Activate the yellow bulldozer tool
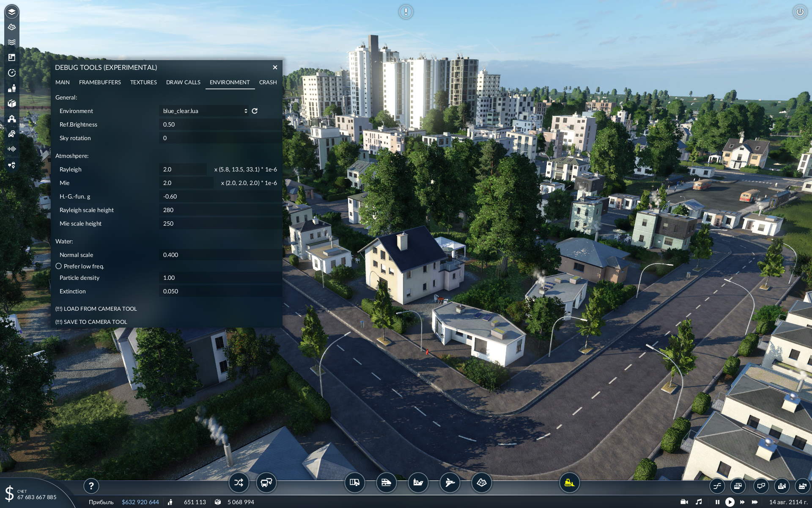The width and height of the screenshot is (812, 508). pos(570,483)
